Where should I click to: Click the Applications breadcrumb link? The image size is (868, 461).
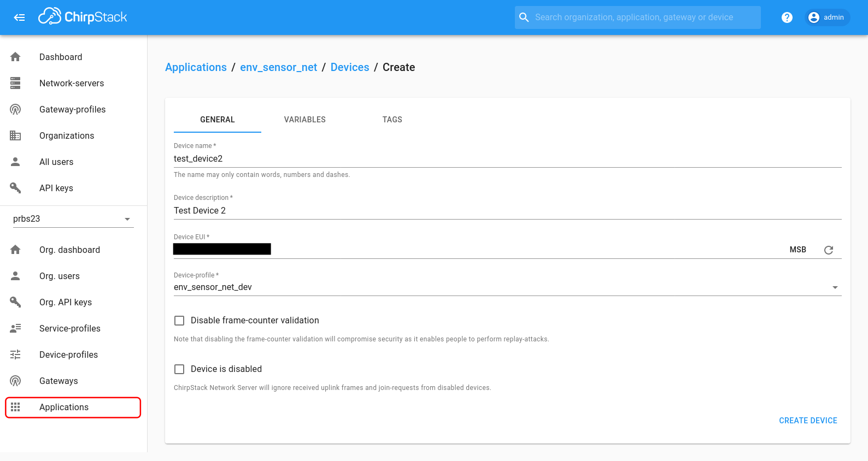point(196,67)
